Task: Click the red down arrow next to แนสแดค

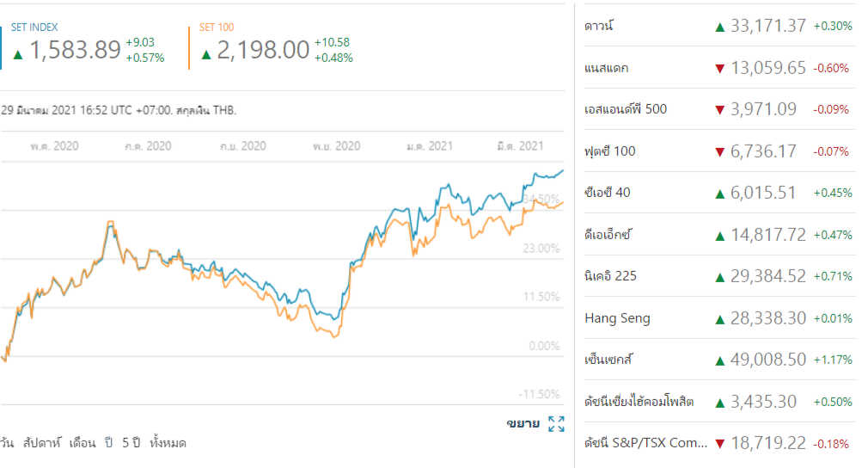Action: [x=720, y=68]
